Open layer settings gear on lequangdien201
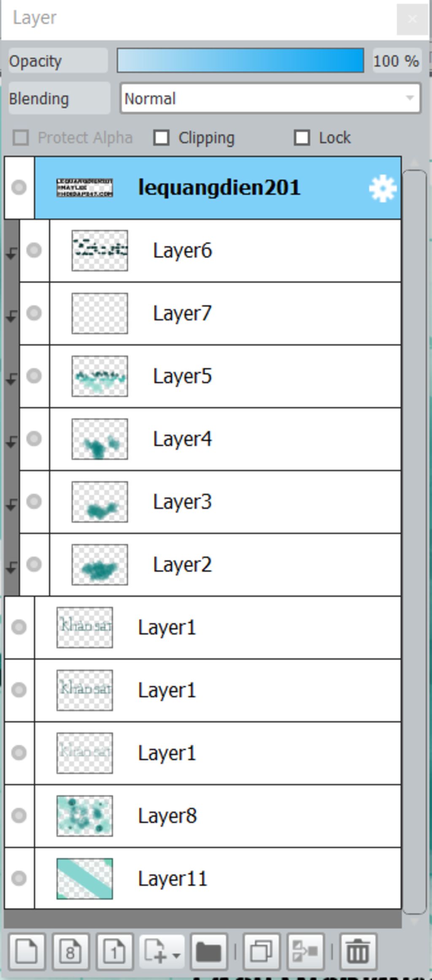The height and width of the screenshot is (980, 432). (383, 188)
